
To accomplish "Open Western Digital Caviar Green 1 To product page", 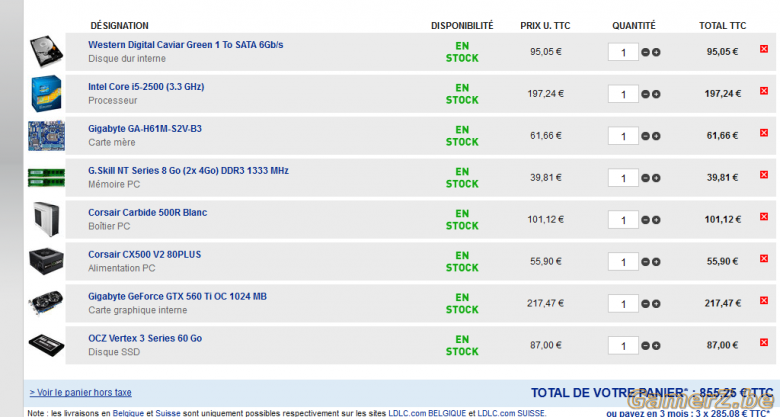I will tap(186, 45).
